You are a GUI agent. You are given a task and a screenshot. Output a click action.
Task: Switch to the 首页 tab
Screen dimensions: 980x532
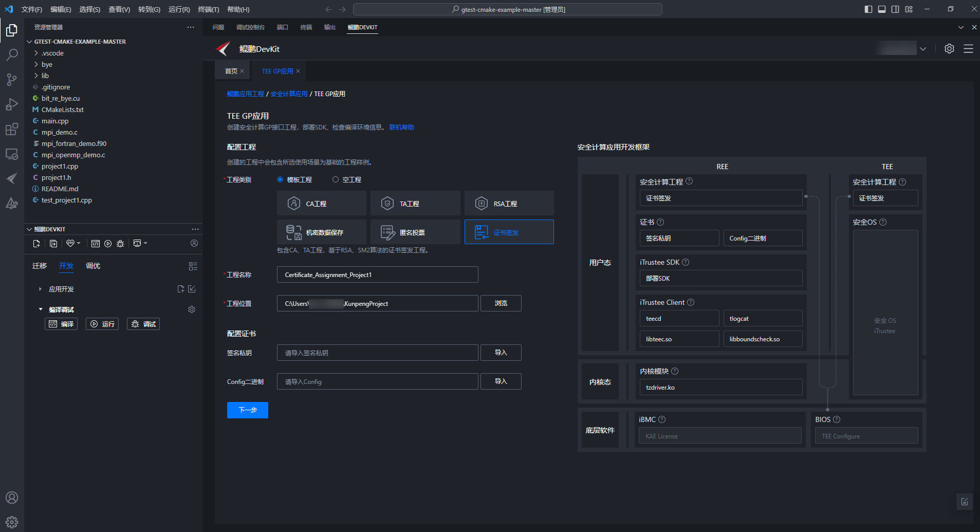tap(231, 71)
